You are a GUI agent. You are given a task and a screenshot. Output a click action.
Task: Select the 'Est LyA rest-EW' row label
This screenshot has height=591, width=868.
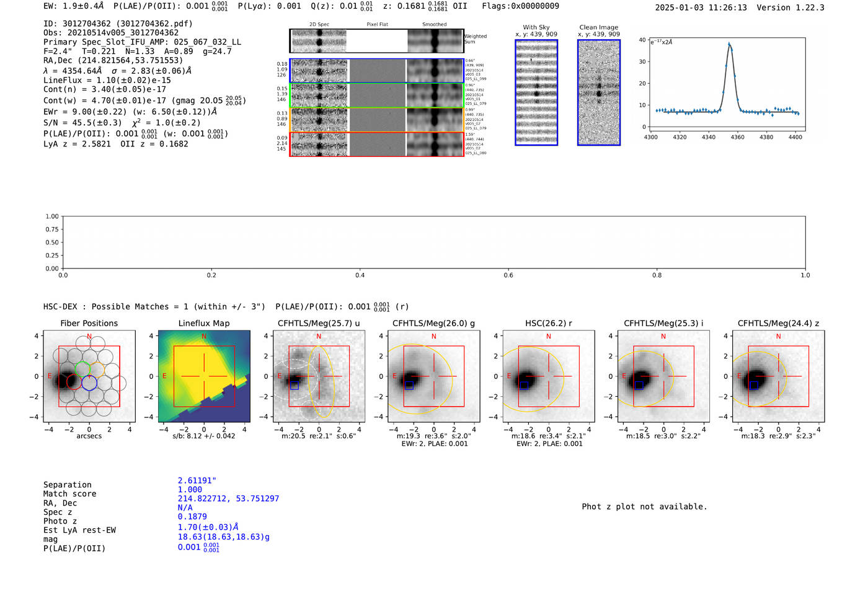pos(79,530)
